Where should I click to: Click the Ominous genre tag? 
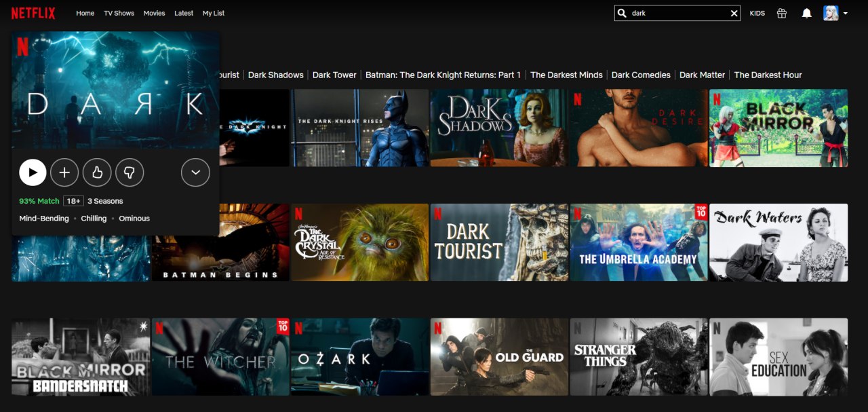click(134, 219)
